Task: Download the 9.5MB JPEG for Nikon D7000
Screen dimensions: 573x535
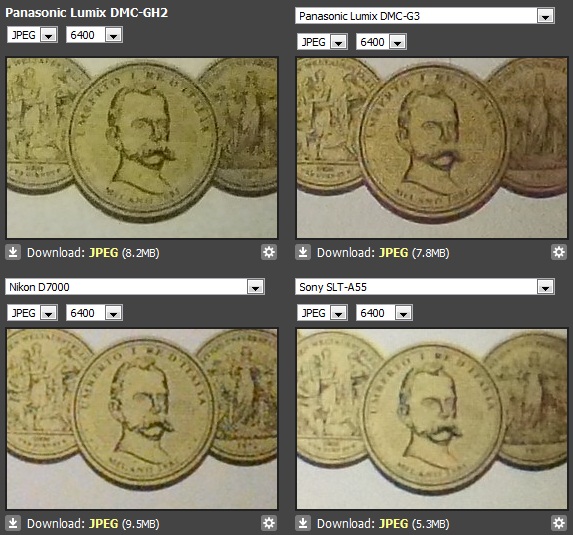Action: coord(104,524)
